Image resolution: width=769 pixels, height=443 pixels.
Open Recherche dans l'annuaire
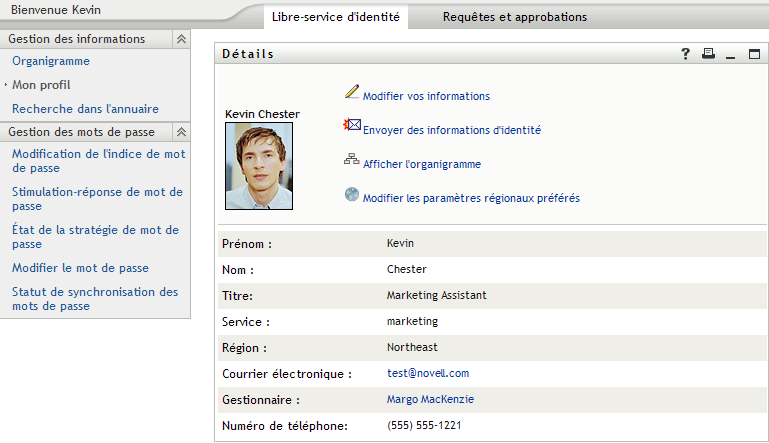[85, 109]
